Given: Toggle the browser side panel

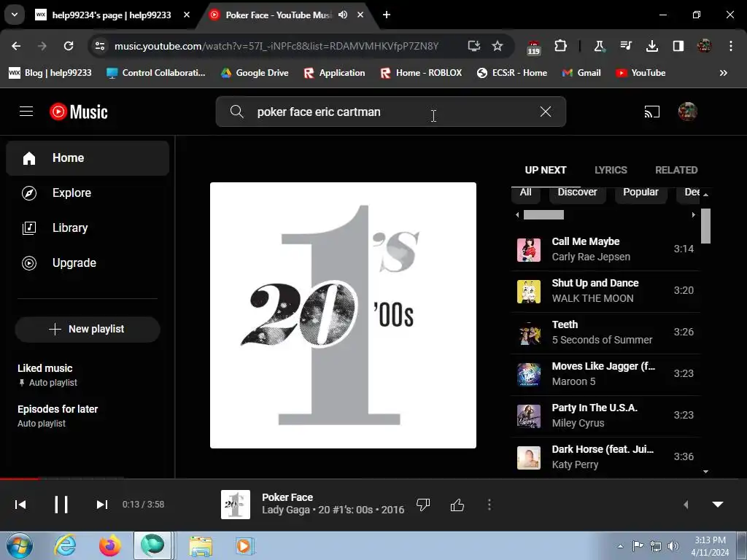Looking at the screenshot, I should [678, 46].
